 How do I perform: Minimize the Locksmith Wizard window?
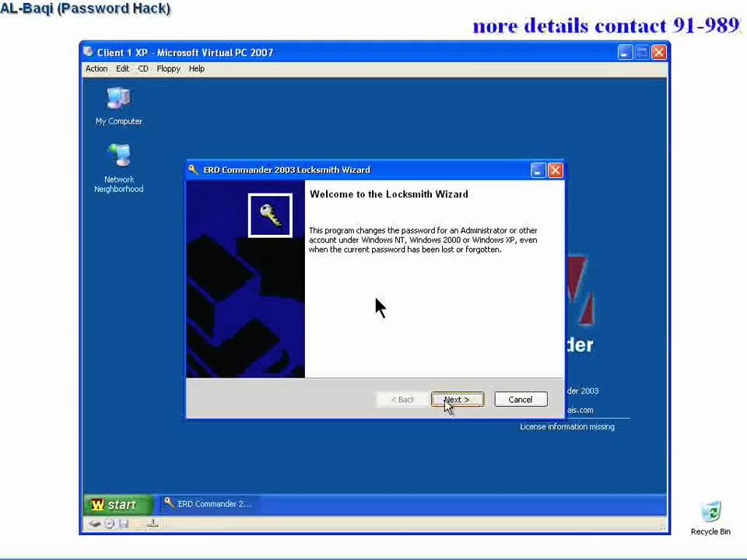538,170
